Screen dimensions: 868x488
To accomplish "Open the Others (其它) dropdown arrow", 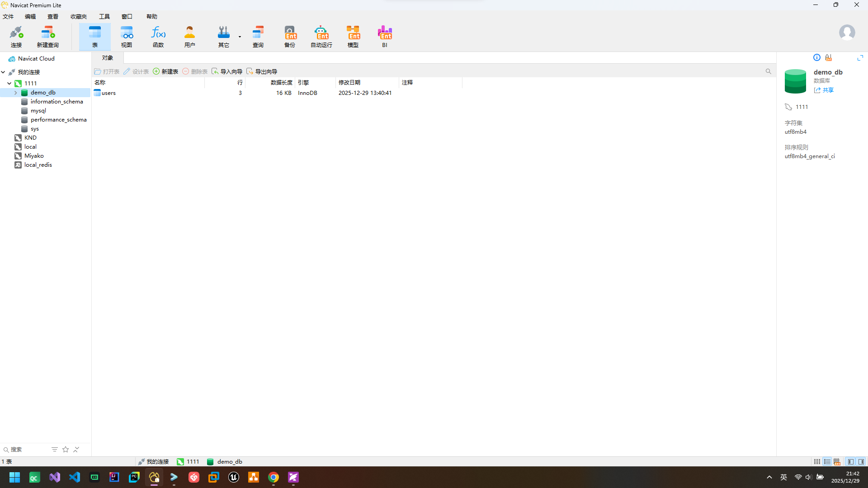I will (x=240, y=37).
